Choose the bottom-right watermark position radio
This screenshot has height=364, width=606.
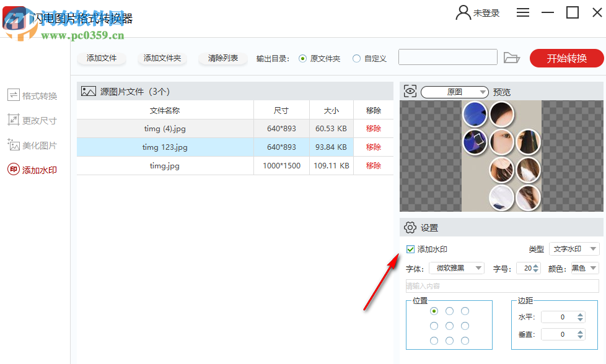465,340
